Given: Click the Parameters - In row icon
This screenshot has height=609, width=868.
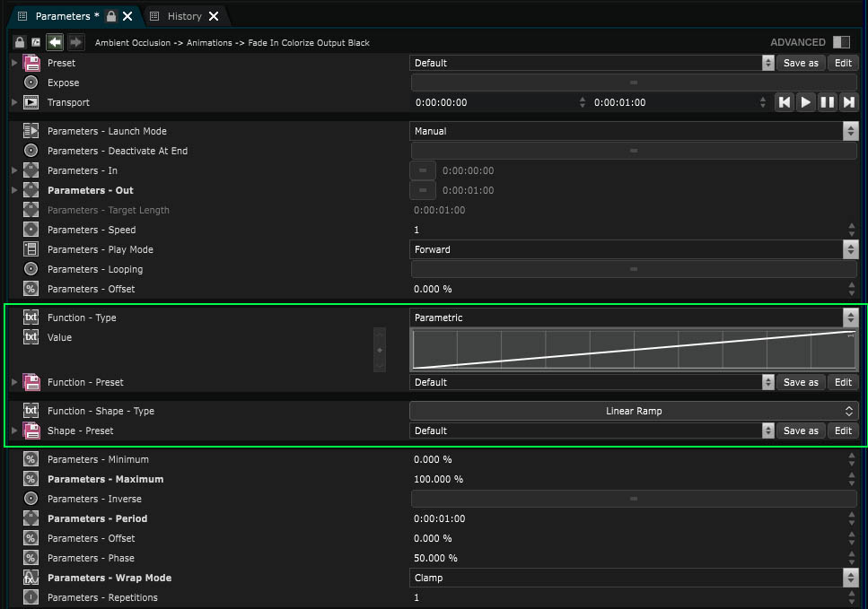Looking at the screenshot, I should tap(31, 170).
